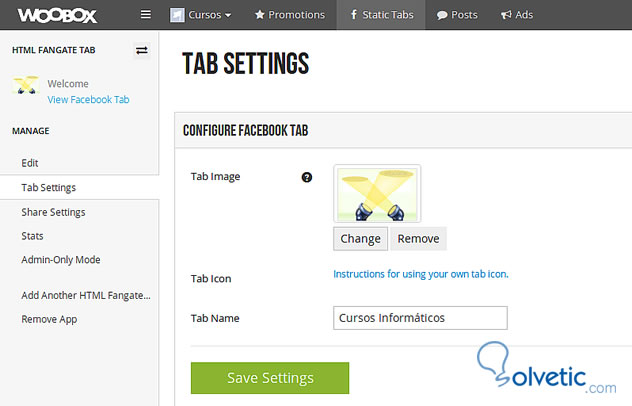Click the megaphone icon on Ads
Screen dimensions: 632x406
click(x=506, y=15)
